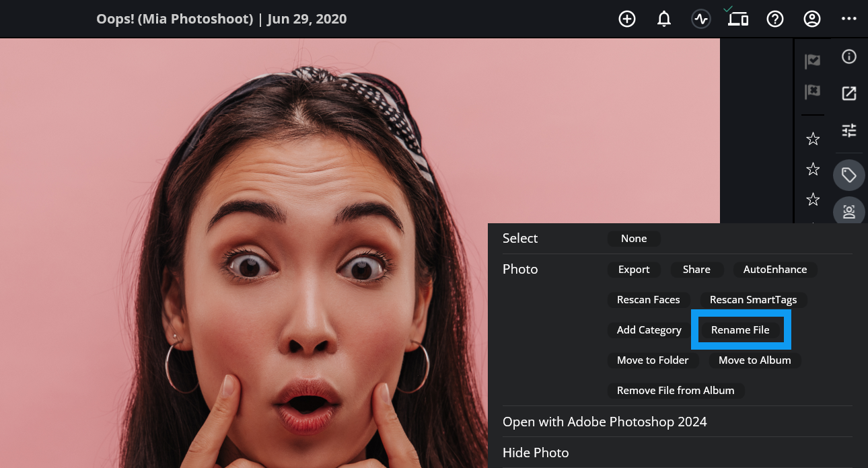
Task: Toggle the flag with X (reject)
Action: 813,91
